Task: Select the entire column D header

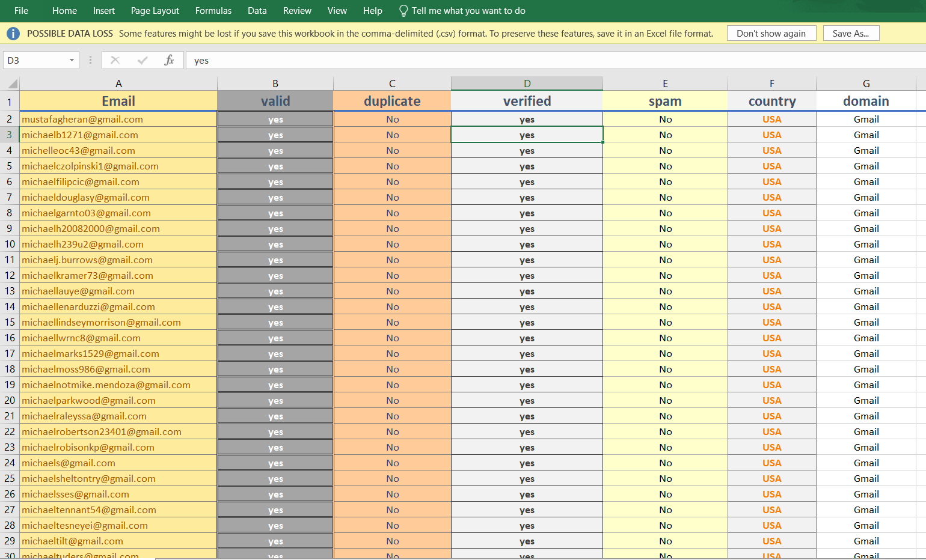Action: pyautogui.click(x=527, y=83)
